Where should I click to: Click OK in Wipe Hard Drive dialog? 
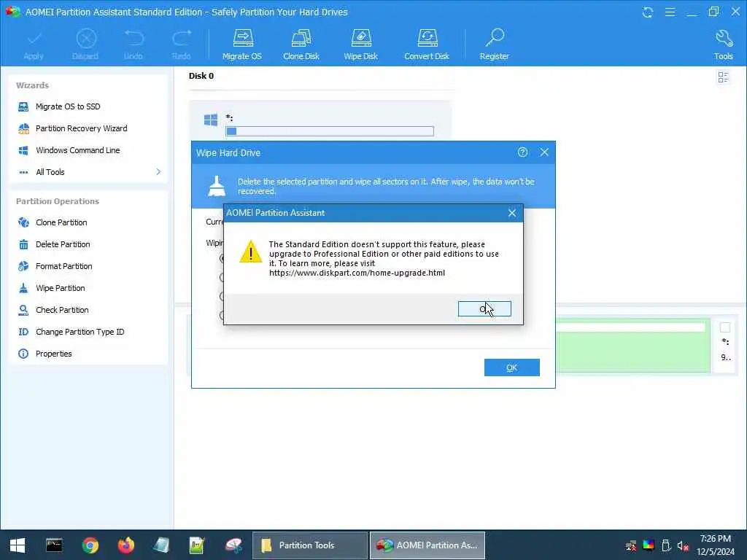point(511,367)
